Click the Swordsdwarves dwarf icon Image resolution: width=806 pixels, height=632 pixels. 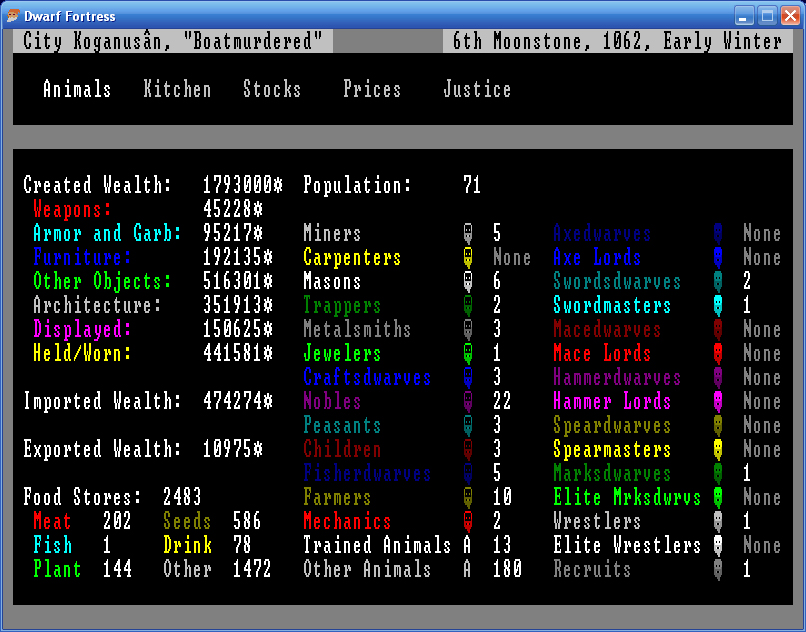(x=718, y=281)
